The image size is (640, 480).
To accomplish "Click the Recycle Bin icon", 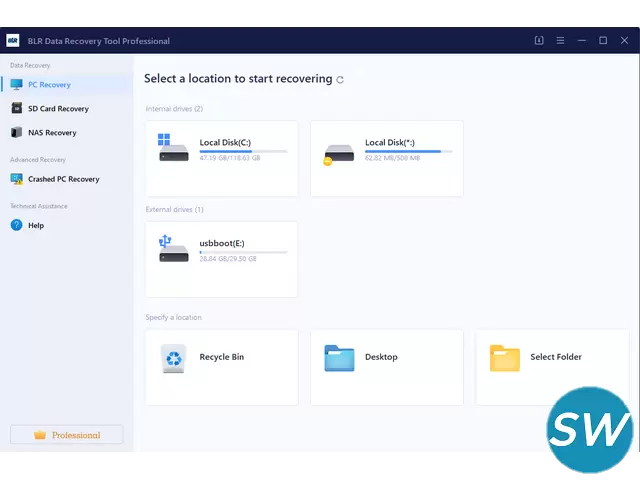I will tap(174, 358).
